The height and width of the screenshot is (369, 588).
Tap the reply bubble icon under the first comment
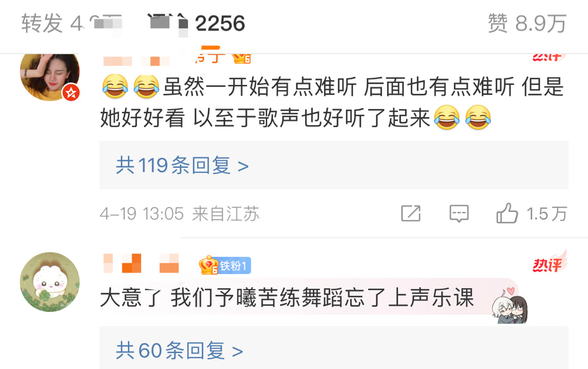pyautogui.click(x=459, y=214)
